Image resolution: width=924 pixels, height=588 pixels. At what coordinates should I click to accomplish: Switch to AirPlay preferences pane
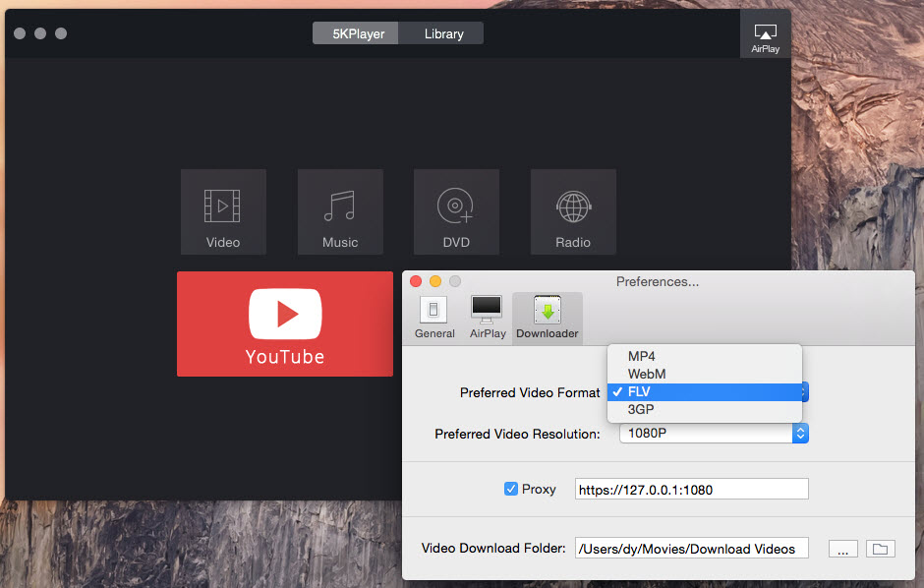pyautogui.click(x=488, y=319)
